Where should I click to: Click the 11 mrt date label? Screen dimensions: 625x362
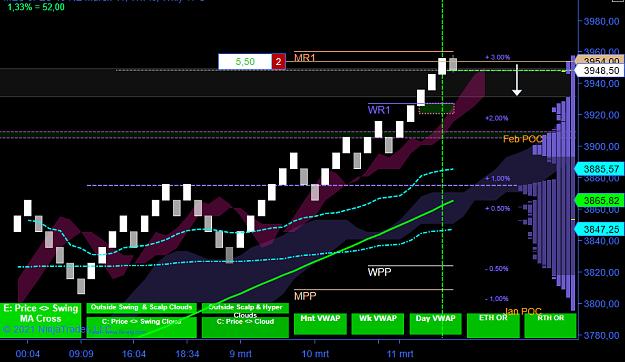coord(400,354)
